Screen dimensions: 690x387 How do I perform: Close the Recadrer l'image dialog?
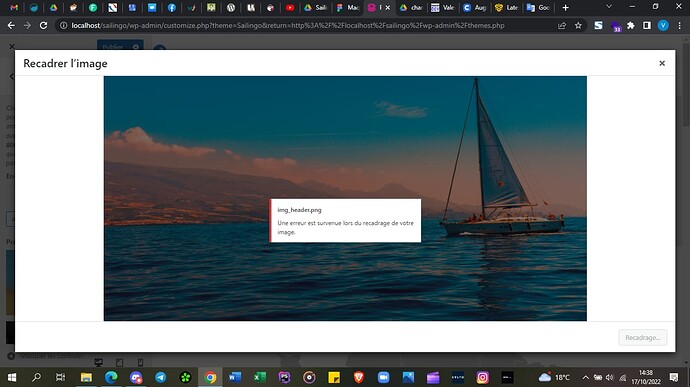(x=662, y=63)
